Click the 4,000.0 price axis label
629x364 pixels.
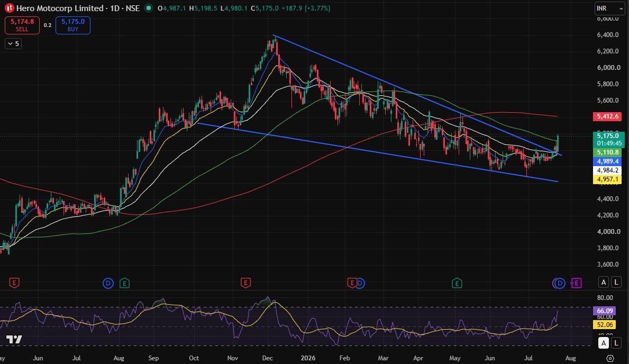coord(608,232)
